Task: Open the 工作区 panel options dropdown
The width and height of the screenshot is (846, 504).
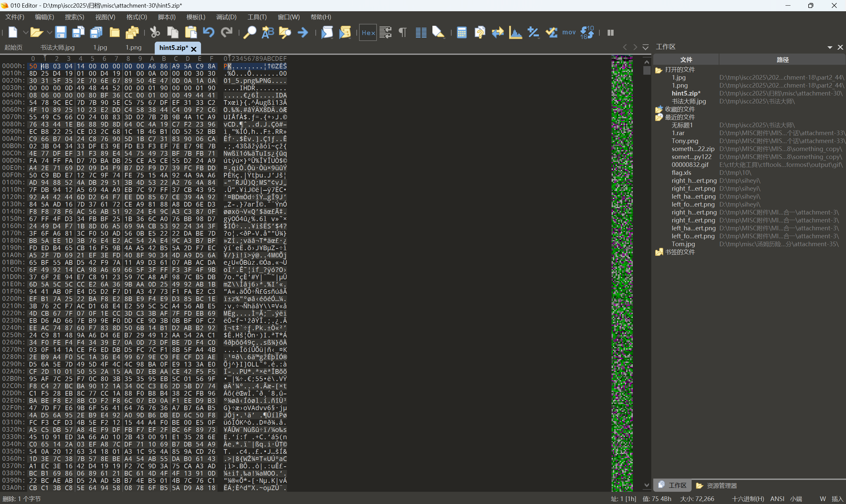Action: coord(830,47)
